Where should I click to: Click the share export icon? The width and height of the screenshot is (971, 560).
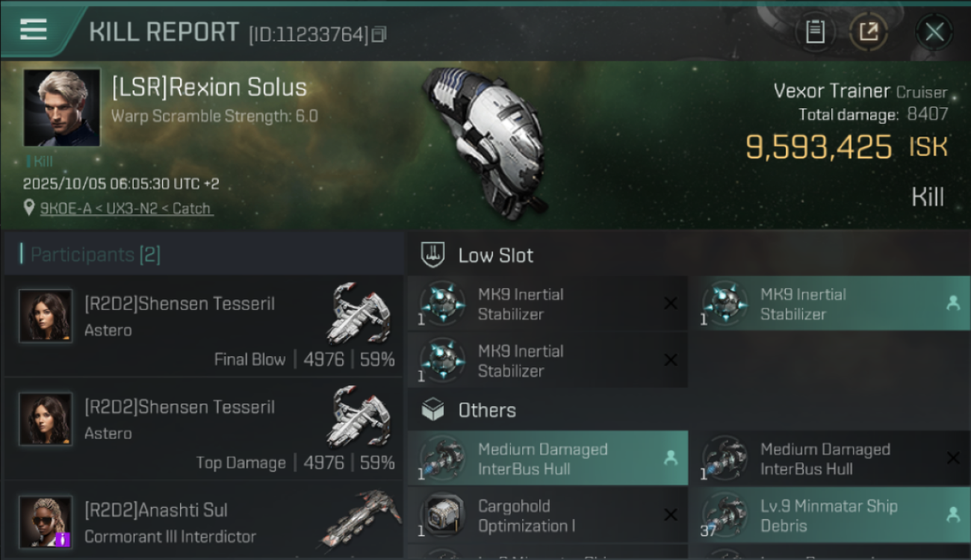pos(869,32)
